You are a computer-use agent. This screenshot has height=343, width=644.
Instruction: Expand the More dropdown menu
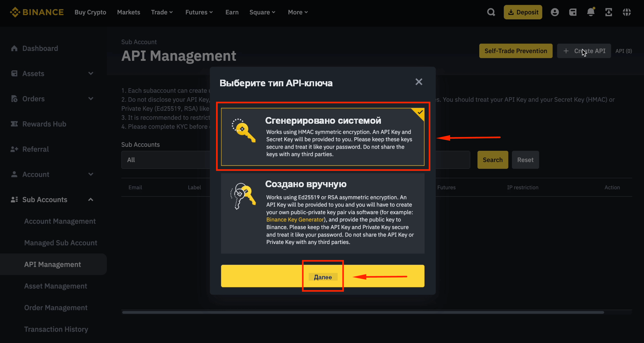coord(298,12)
